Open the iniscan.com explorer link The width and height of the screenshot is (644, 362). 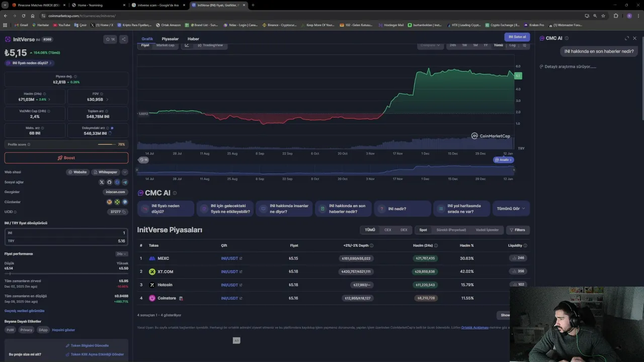click(x=115, y=192)
